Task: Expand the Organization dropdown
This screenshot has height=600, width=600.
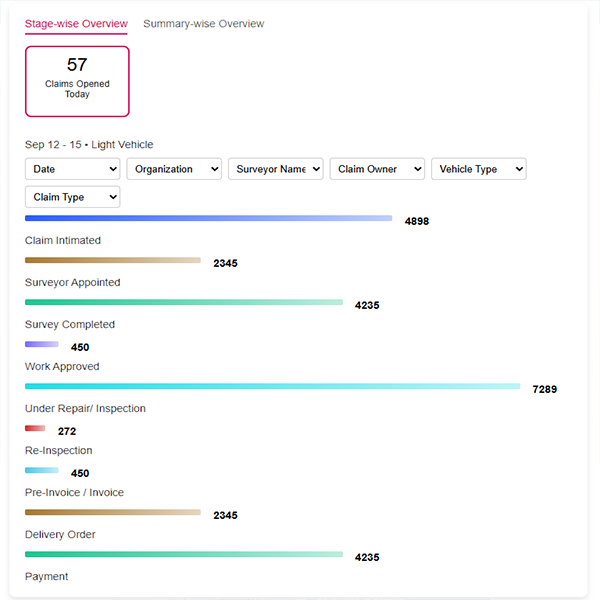Action: pos(174,169)
